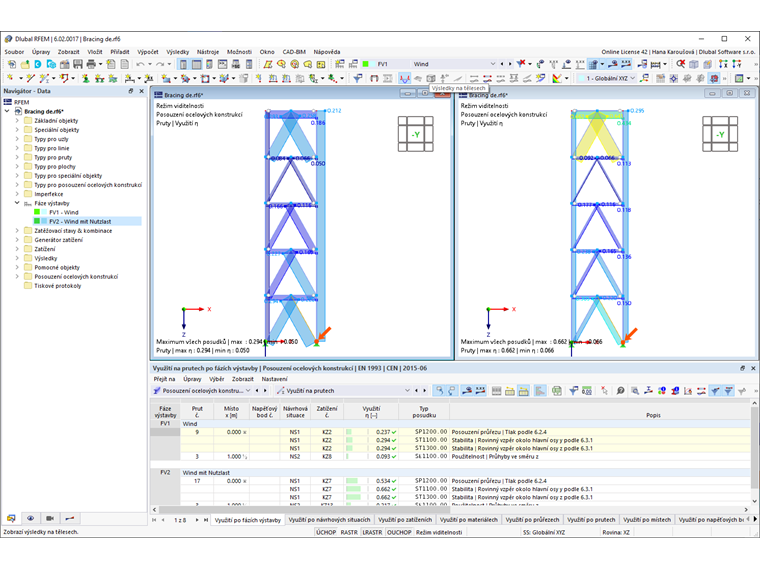Go to next table page arrow
Screen dimensions: 760x570
coord(197,520)
